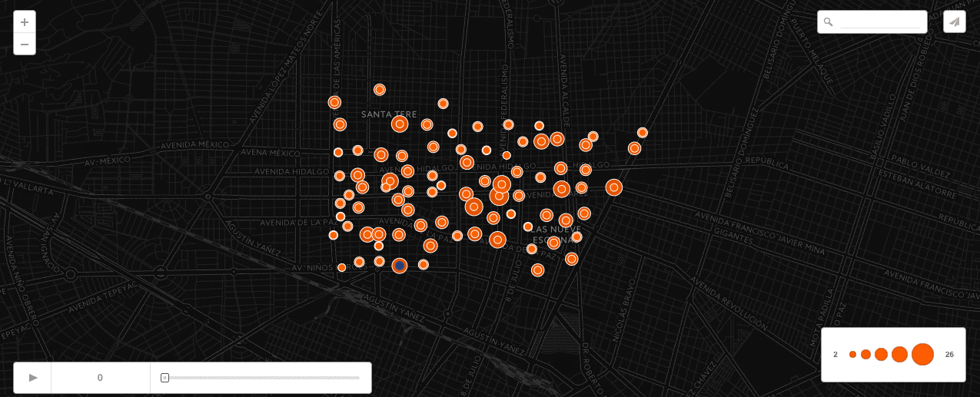Image resolution: width=980 pixels, height=397 pixels.
Task: Focus the map search input field
Action: 880,22
